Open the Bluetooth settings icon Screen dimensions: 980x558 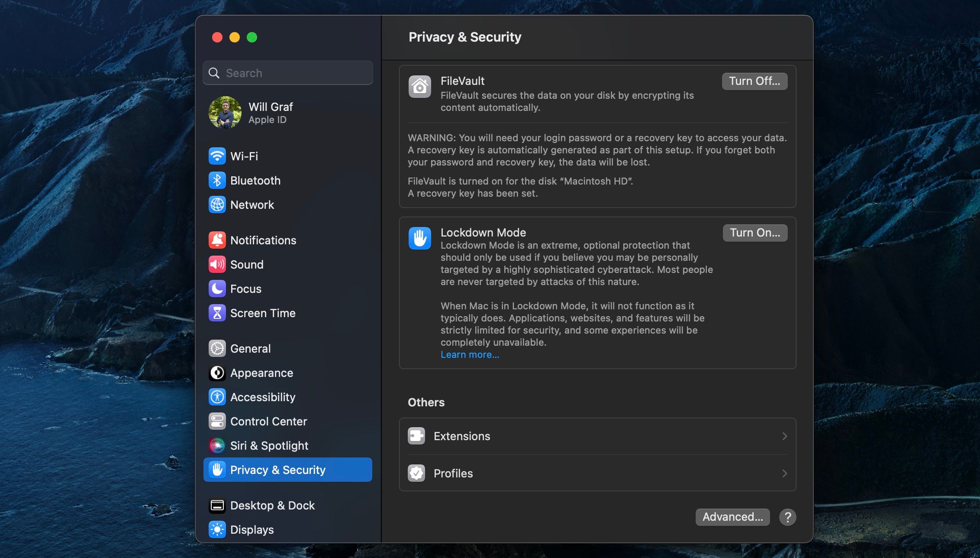tap(218, 181)
